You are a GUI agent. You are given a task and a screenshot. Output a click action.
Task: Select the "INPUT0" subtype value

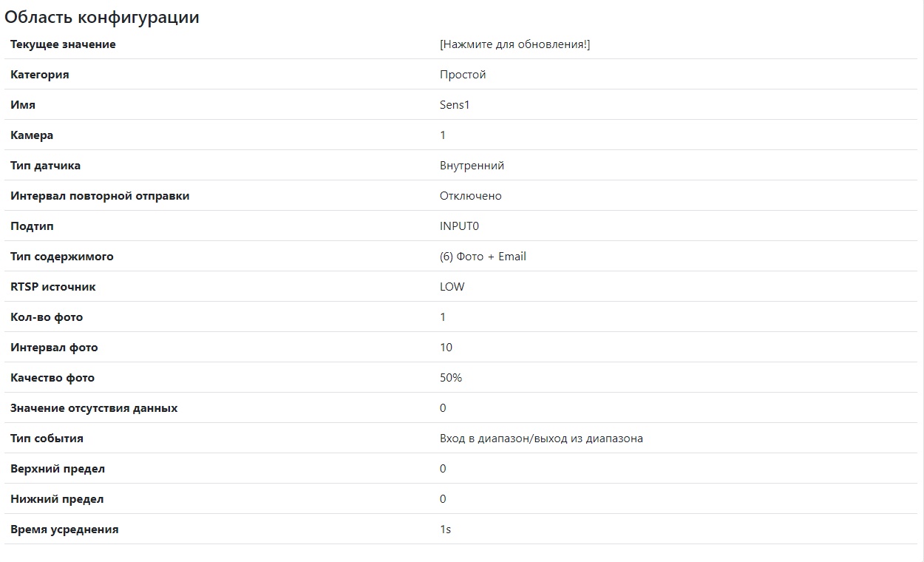coord(459,226)
